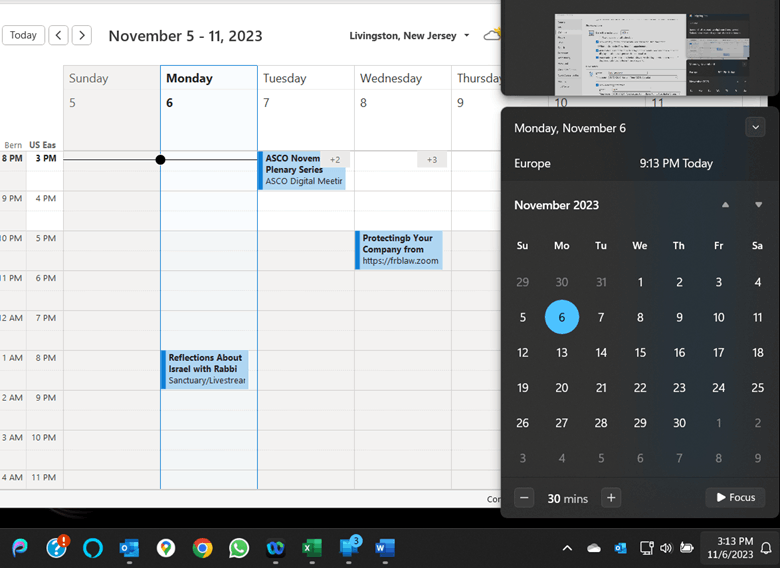This screenshot has height=568, width=780.
Task: Show +2 more events on Tuesday
Action: 335,160
